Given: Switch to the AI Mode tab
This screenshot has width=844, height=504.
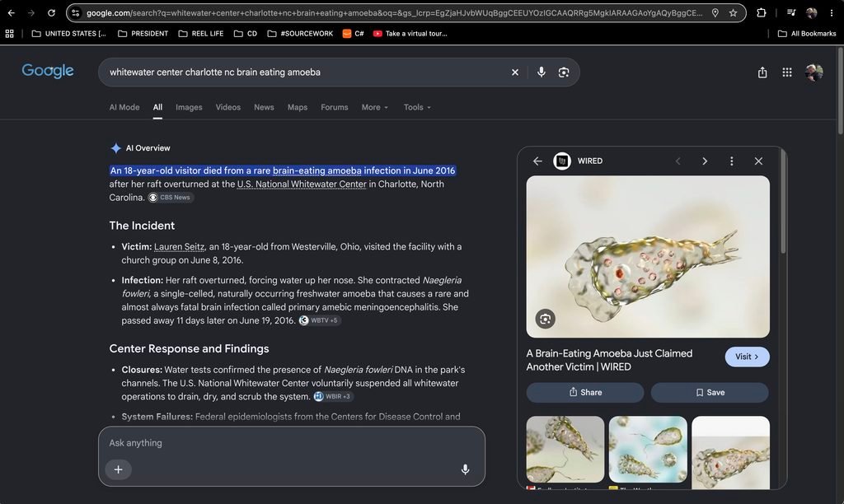Looking at the screenshot, I should tap(124, 107).
